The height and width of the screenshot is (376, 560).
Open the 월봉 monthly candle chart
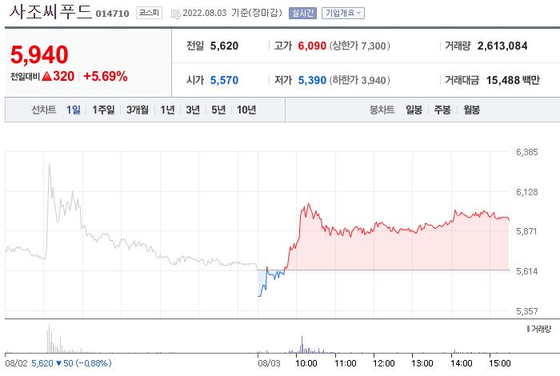[471, 110]
